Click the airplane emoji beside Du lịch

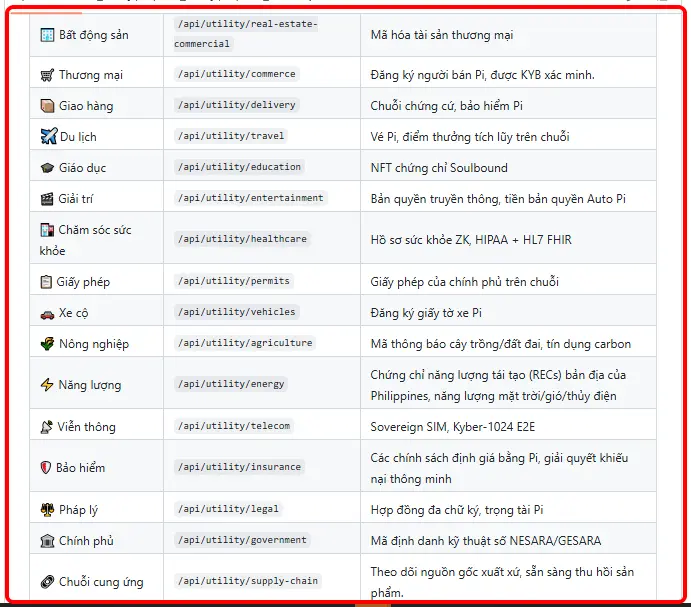coord(48,136)
